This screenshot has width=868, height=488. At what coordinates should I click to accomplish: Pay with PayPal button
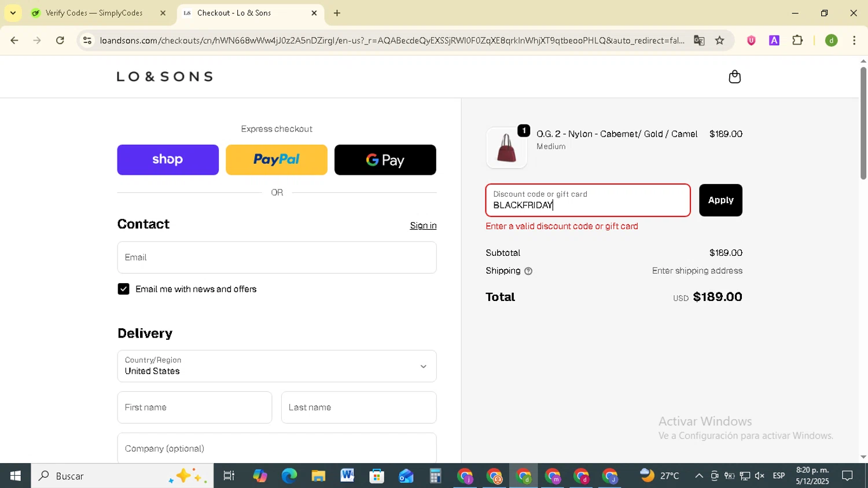tap(277, 160)
